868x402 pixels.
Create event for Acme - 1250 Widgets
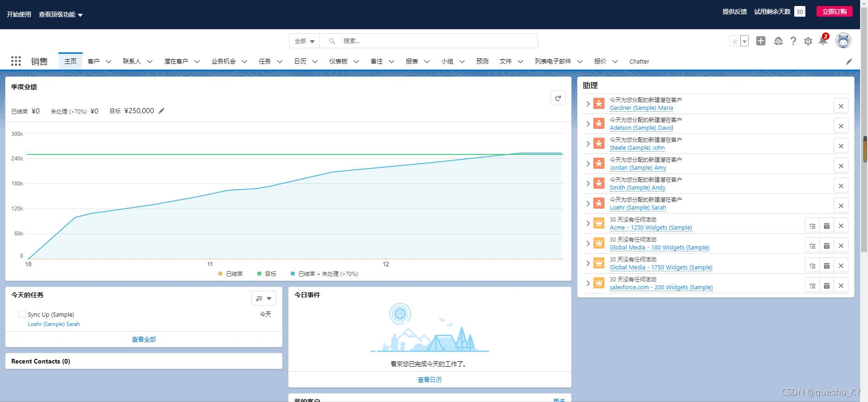point(827,225)
